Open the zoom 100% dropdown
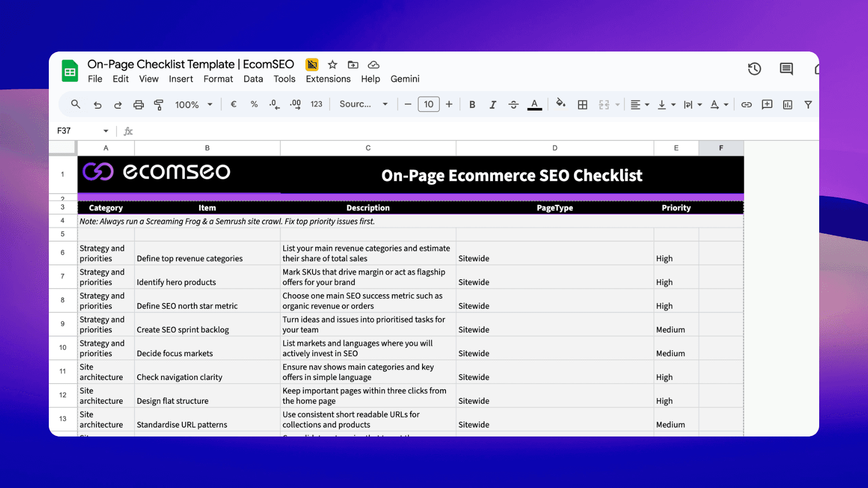 point(194,105)
